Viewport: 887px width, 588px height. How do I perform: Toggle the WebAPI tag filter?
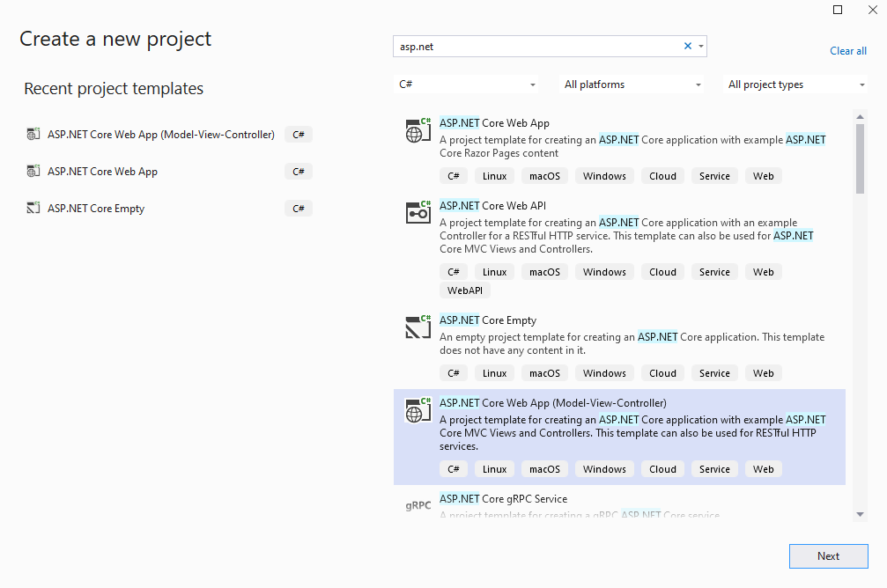coord(464,290)
